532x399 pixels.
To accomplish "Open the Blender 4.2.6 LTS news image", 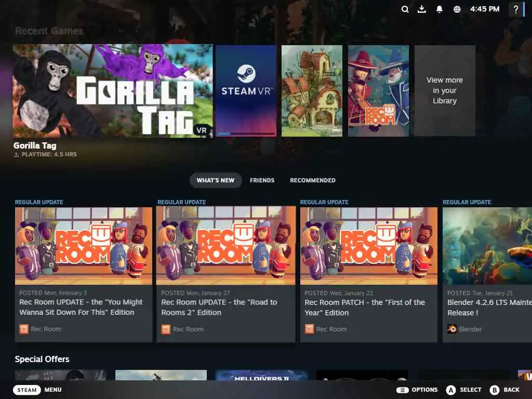I will pyautogui.click(x=487, y=246).
